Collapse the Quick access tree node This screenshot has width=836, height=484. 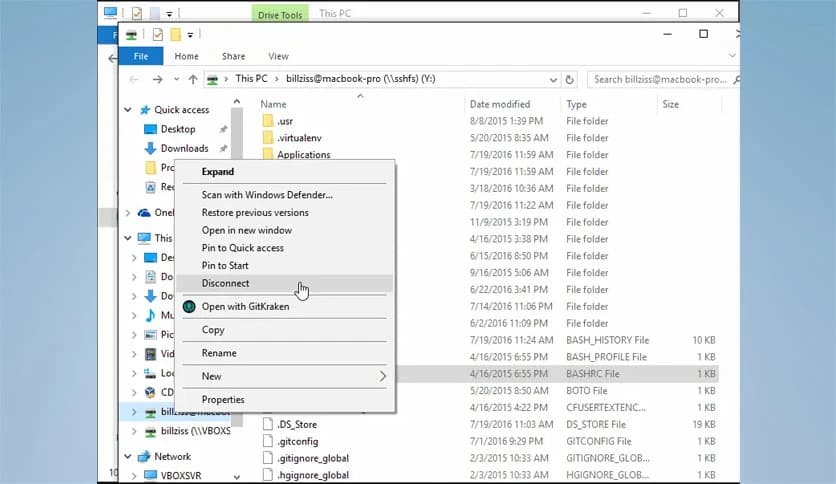(x=128, y=110)
